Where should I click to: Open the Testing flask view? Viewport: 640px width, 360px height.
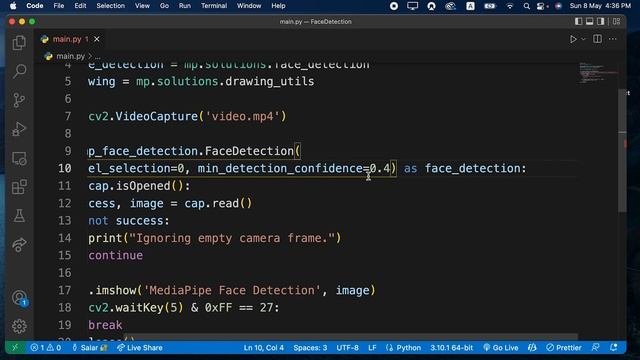tap(19, 216)
